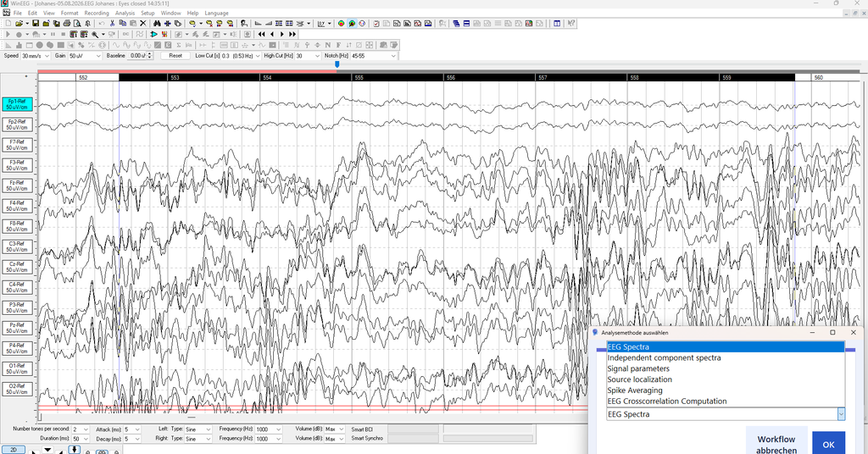868x454 pixels.
Task: Jump to recording end with double-right arrows
Action: [x=292, y=34]
